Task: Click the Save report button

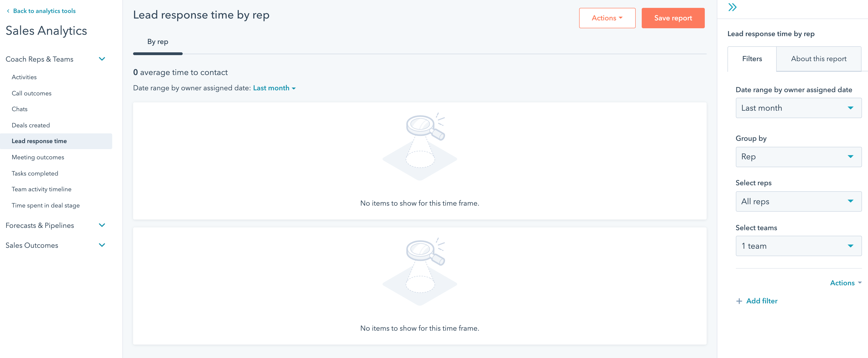Action: pyautogui.click(x=673, y=18)
